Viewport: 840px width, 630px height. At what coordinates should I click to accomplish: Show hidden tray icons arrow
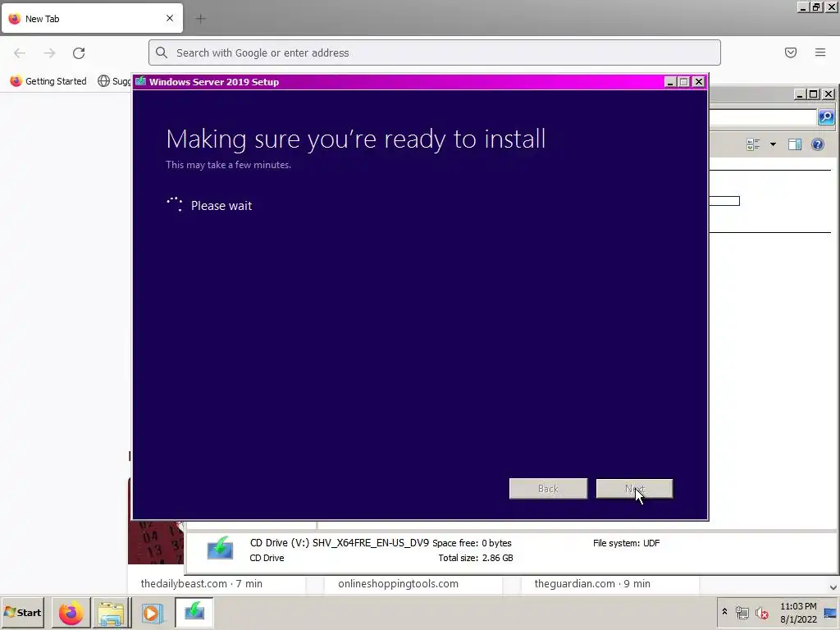click(725, 612)
